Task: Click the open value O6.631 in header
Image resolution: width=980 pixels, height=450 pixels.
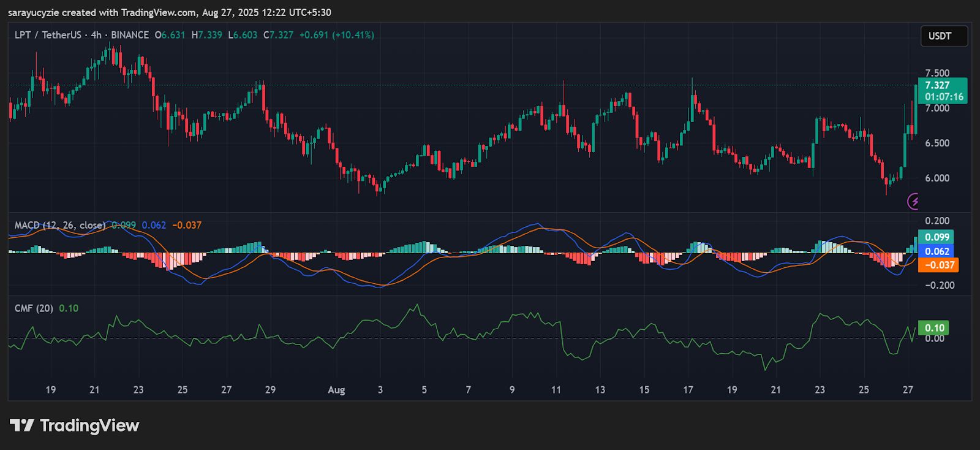Action: point(170,35)
